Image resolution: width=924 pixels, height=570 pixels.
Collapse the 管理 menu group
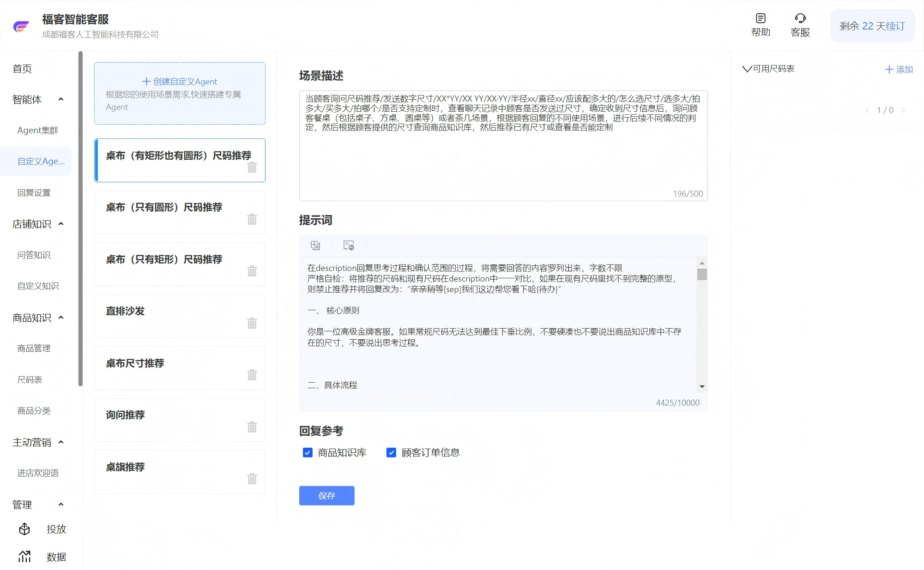[61, 504]
